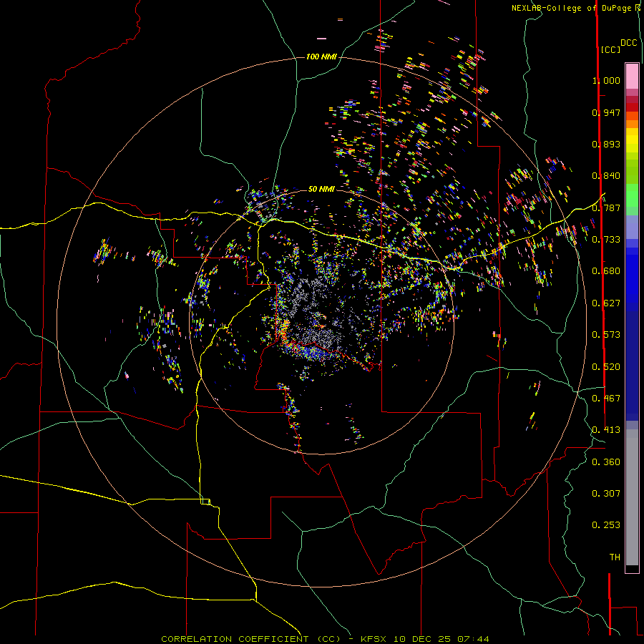The width and height of the screenshot is (644, 644).
Task: Pick the lavender segment of the color bar
Action: click(x=632, y=228)
